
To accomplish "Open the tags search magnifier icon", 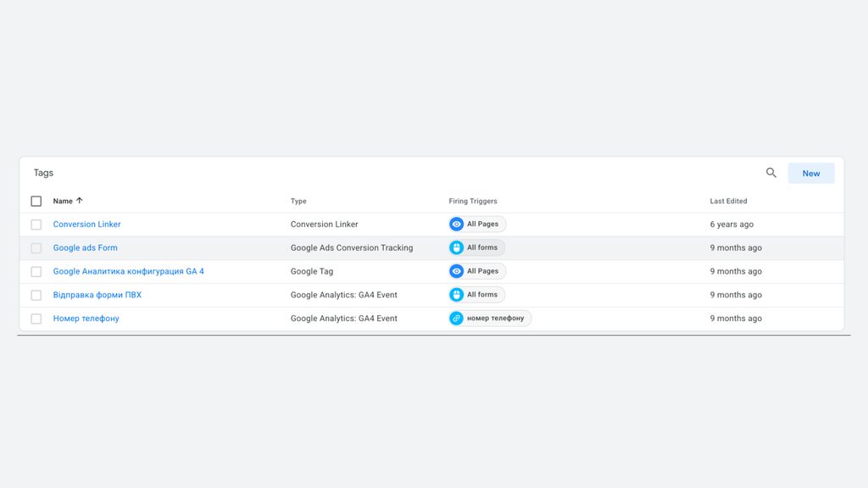I will [771, 173].
